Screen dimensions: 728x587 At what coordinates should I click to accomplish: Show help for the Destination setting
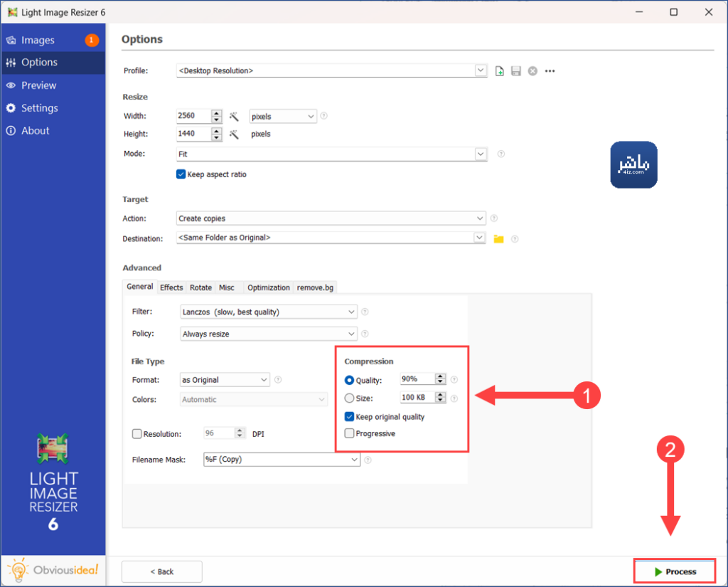click(515, 239)
